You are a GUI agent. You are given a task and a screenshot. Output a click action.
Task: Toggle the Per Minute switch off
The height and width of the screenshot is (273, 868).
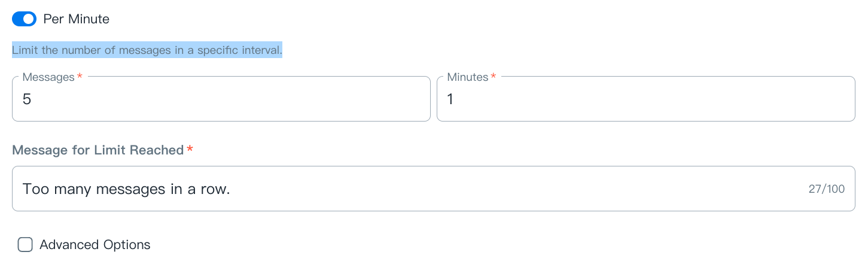coord(25,19)
